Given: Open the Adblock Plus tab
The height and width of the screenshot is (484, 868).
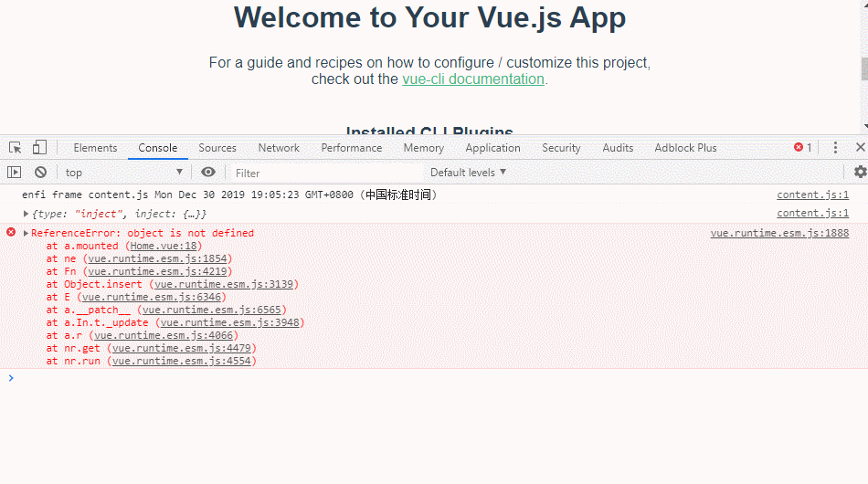Looking at the screenshot, I should coord(686,148).
